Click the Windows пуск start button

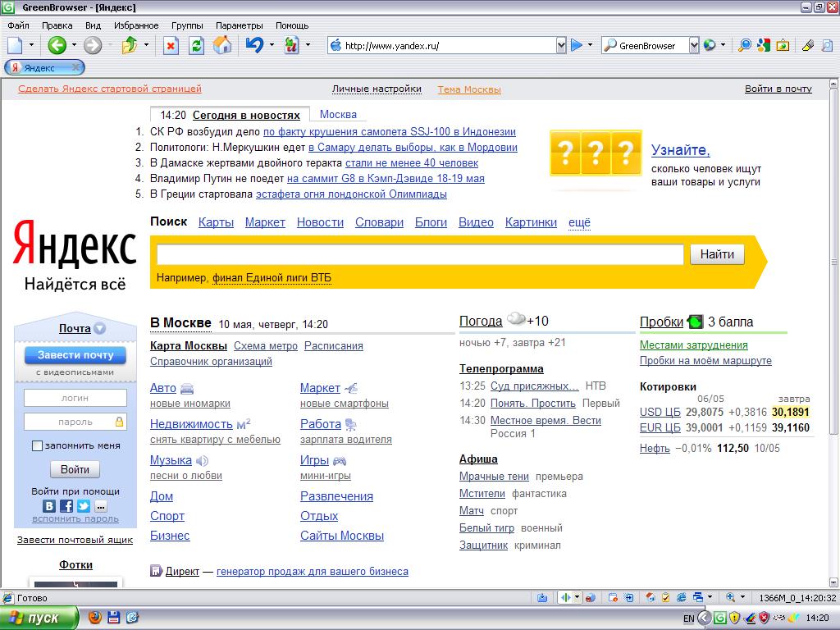[x=39, y=619]
